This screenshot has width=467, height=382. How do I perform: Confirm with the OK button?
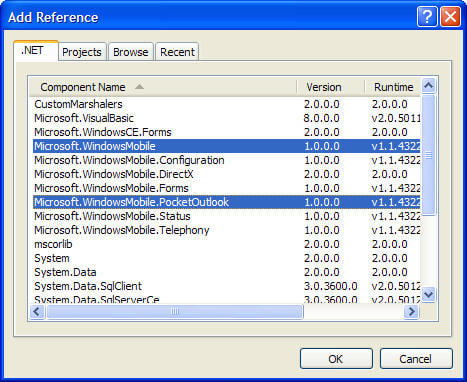coord(336,359)
